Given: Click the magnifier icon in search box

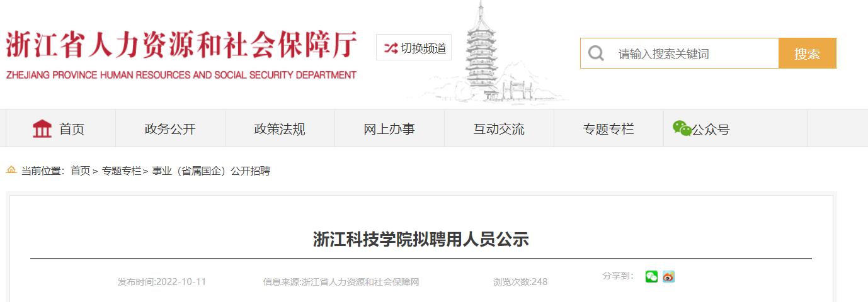Looking at the screenshot, I should [596, 53].
